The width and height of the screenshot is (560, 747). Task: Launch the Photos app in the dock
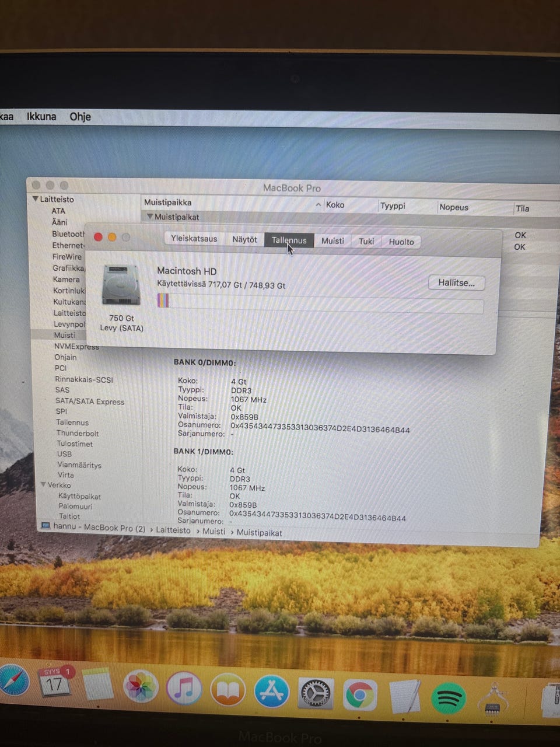click(x=140, y=687)
